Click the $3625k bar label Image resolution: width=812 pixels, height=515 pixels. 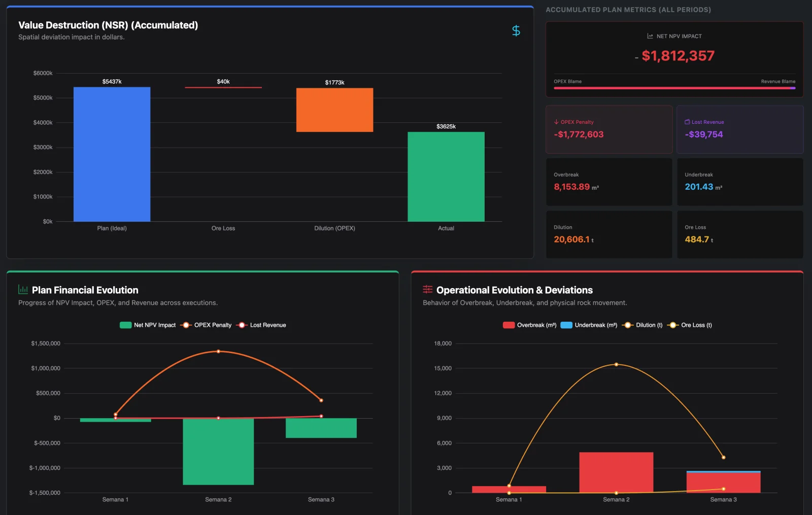(446, 126)
